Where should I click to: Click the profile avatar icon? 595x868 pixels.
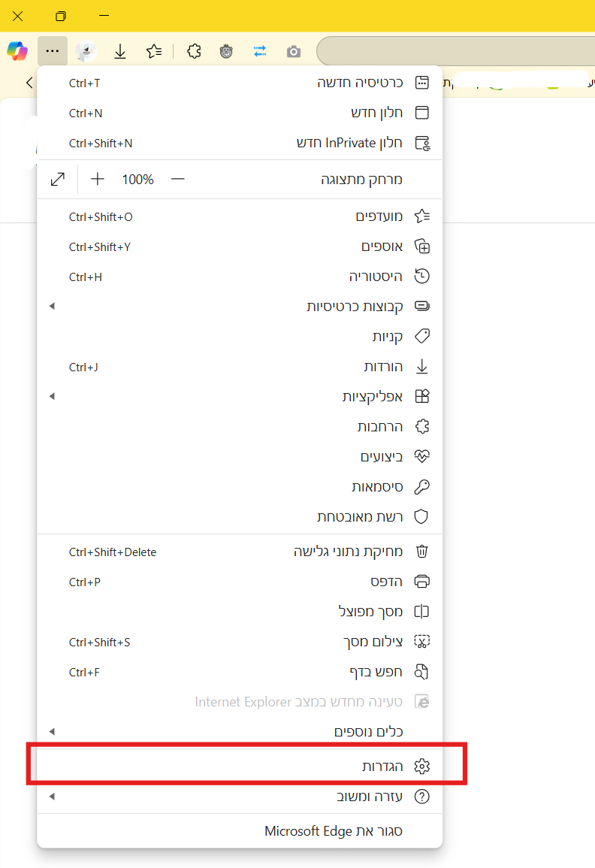tap(86, 51)
